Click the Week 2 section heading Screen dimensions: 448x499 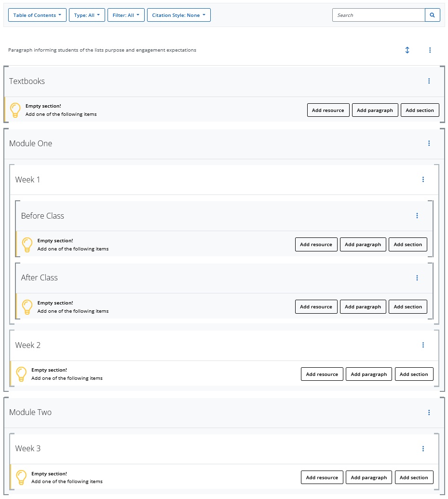pyautogui.click(x=28, y=345)
